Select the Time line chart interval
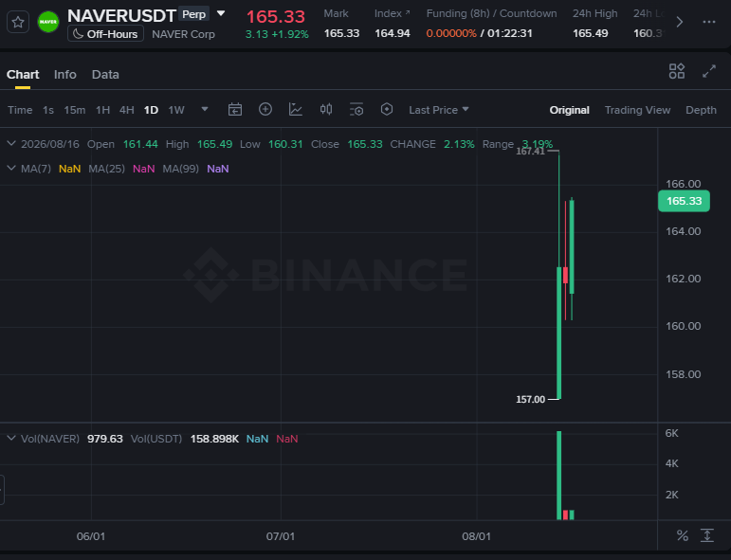731x560 pixels. pyautogui.click(x=20, y=110)
